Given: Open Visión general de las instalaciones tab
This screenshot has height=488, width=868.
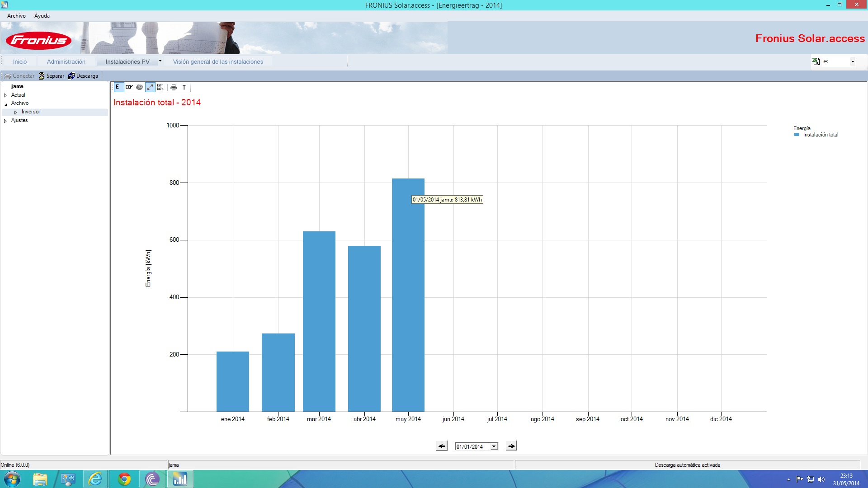Looking at the screenshot, I should click(x=218, y=61).
